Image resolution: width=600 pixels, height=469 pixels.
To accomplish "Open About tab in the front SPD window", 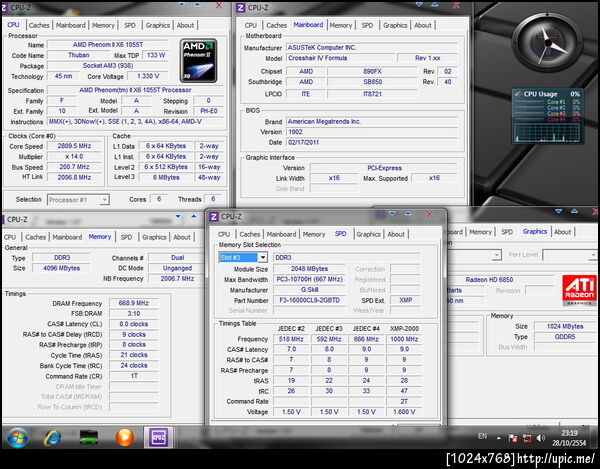I will (396, 234).
